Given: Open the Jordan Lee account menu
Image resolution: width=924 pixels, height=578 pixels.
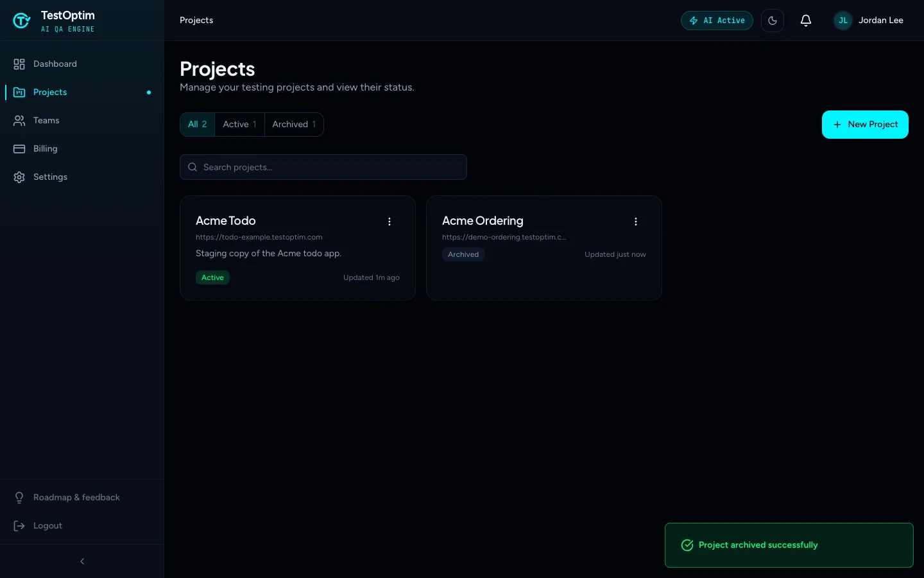Looking at the screenshot, I should tap(869, 21).
